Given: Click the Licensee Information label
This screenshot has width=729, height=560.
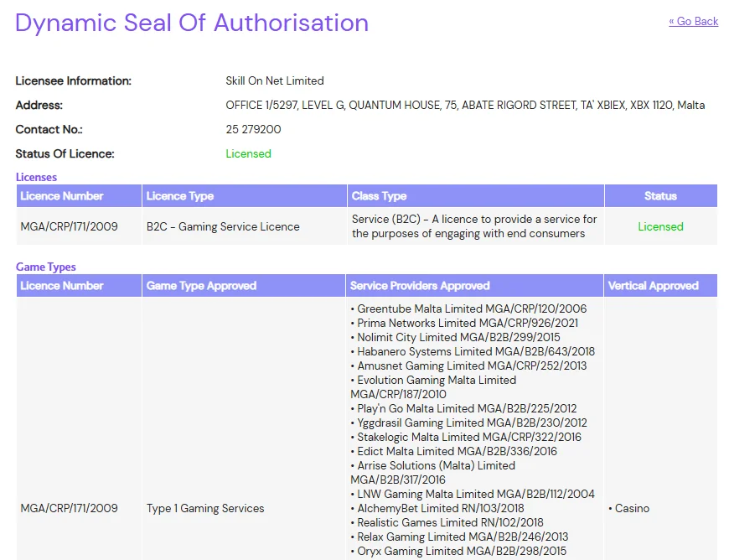Looking at the screenshot, I should click(x=74, y=81).
